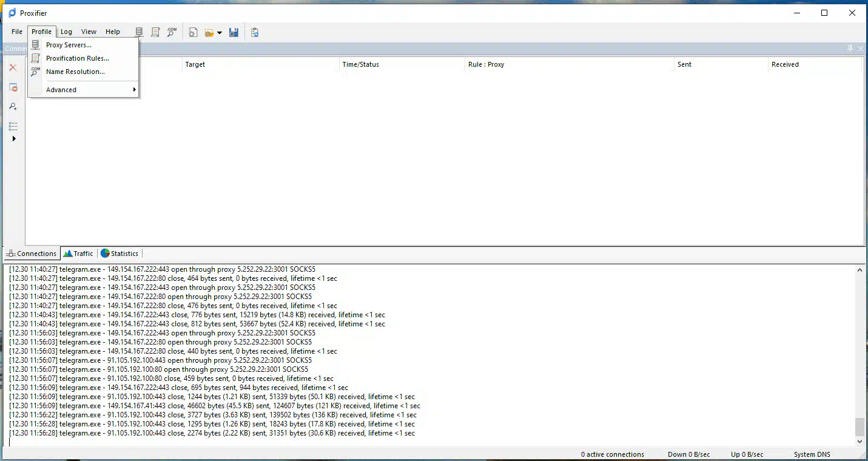Click log line with 440 bytes sent
Screen dimensions: 868x461
173,351
